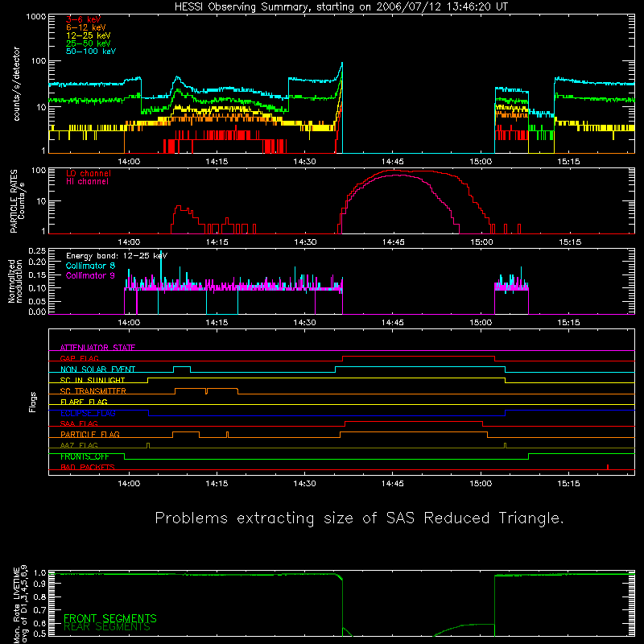The width and height of the screenshot is (644, 644).
Task: Select the 12-25 keV legend label
Action: tap(89, 35)
